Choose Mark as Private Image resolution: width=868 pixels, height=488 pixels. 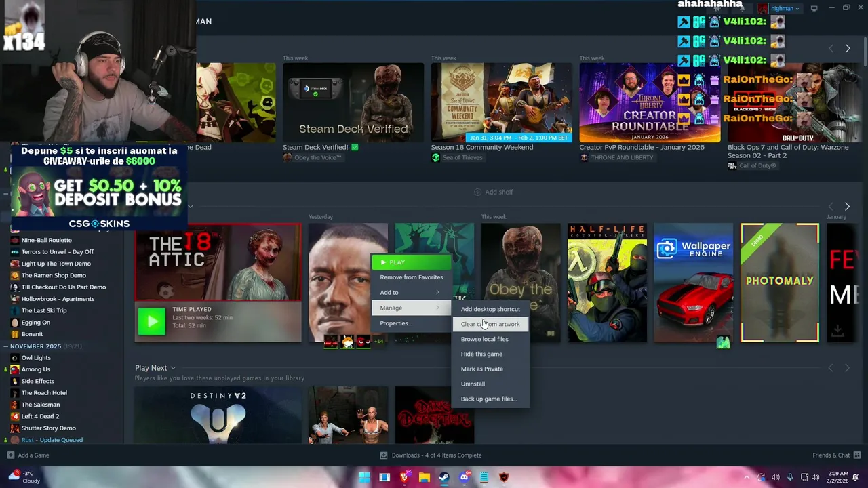(x=490, y=369)
